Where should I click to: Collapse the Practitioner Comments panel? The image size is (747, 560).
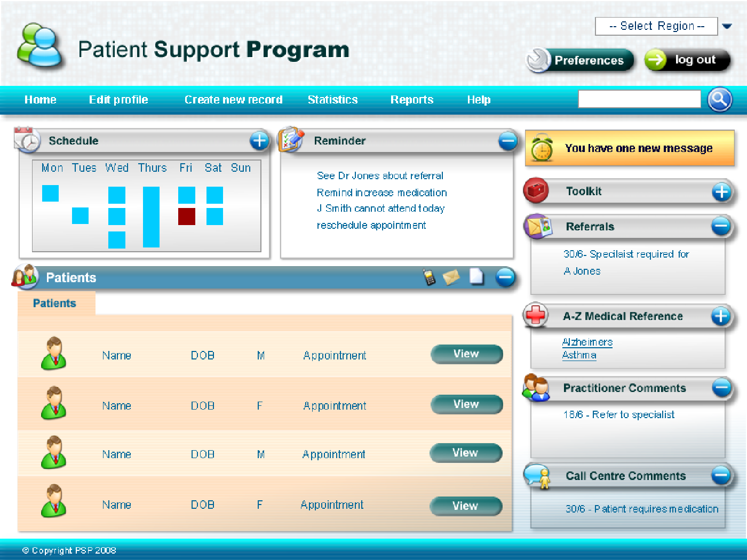[x=721, y=388]
